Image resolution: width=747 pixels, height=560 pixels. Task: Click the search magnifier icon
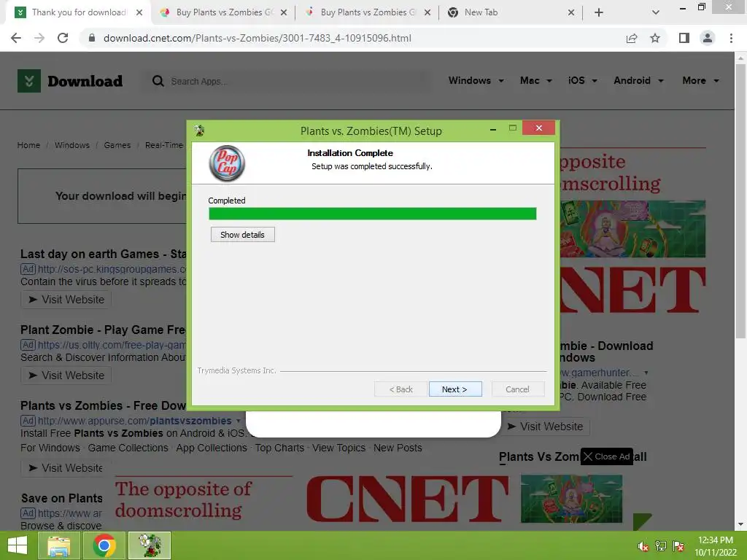158,81
